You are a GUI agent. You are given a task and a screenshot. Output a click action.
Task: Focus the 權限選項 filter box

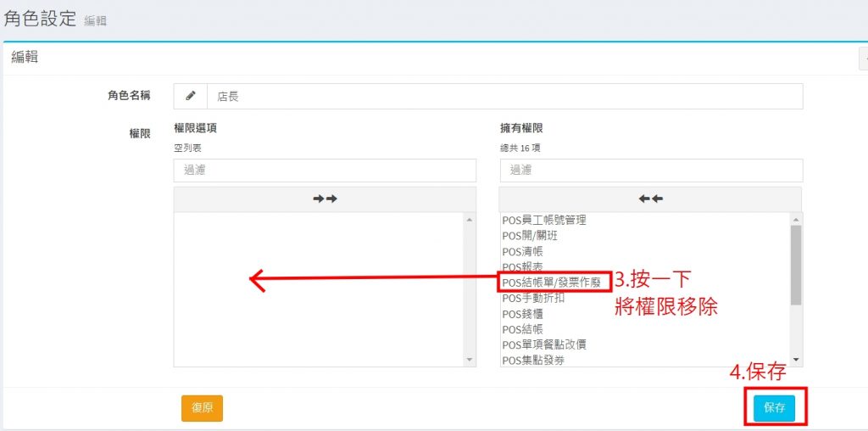(x=325, y=171)
